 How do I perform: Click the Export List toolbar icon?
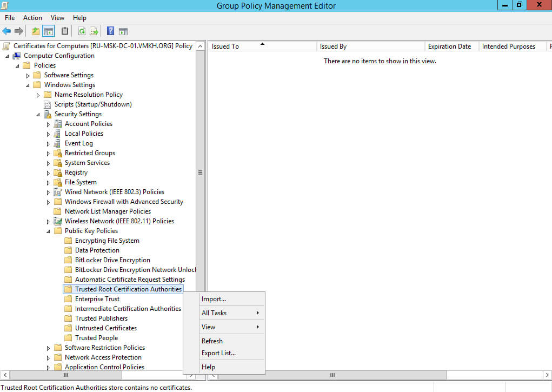click(94, 31)
